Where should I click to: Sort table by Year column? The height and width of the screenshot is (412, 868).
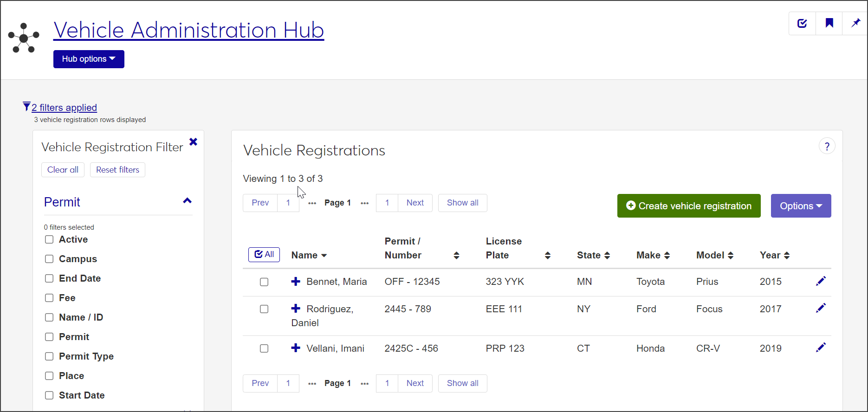tap(774, 255)
